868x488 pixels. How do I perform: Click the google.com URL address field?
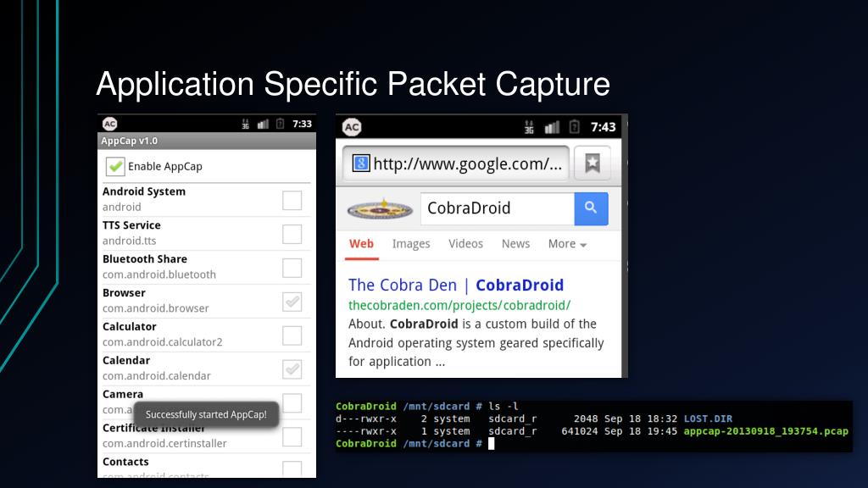click(455, 164)
